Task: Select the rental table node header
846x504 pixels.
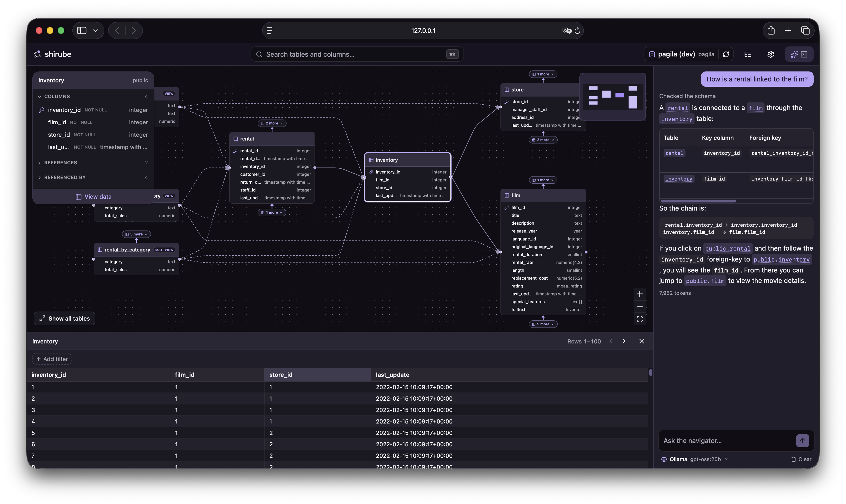Action: [x=272, y=139]
